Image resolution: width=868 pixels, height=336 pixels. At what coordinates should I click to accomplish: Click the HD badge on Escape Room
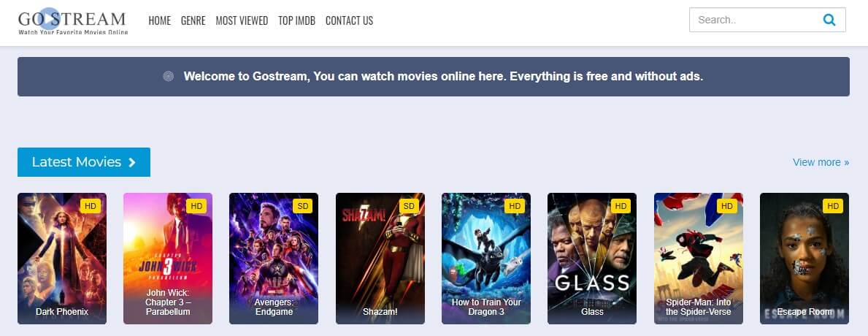click(x=832, y=206)
